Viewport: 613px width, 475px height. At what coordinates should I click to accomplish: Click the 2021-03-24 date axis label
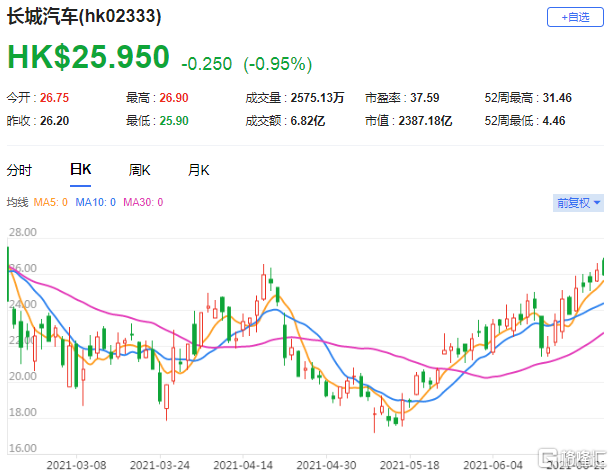point(160,465)
